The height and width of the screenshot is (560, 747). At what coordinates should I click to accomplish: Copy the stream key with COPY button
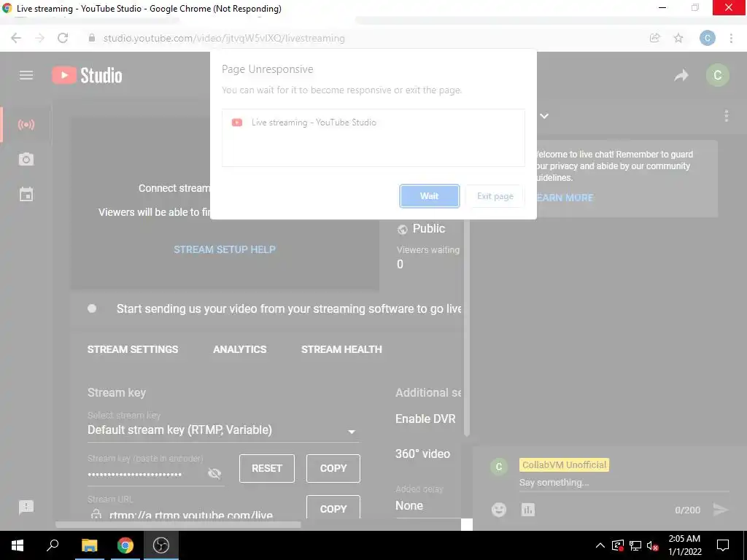(333, 468)
